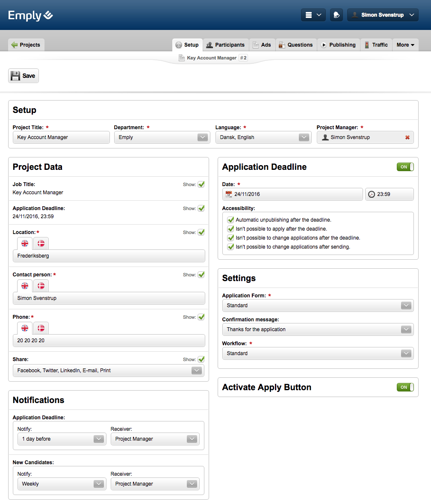Click the Emply logo

[30, 15]
